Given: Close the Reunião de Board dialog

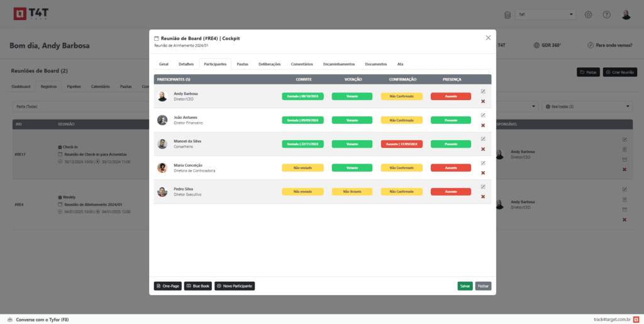Looking at the screenshot, I should tap(488, 38).
